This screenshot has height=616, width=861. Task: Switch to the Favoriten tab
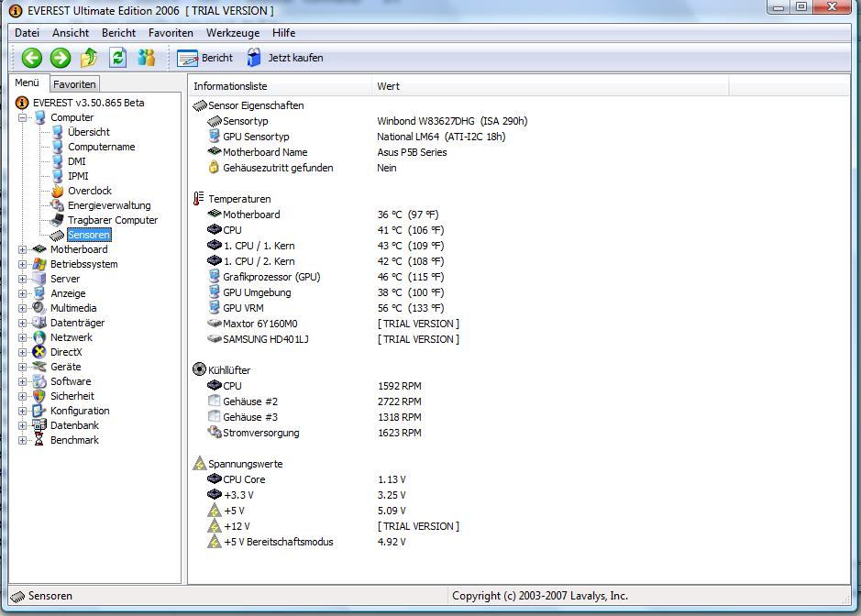(74, 84)
